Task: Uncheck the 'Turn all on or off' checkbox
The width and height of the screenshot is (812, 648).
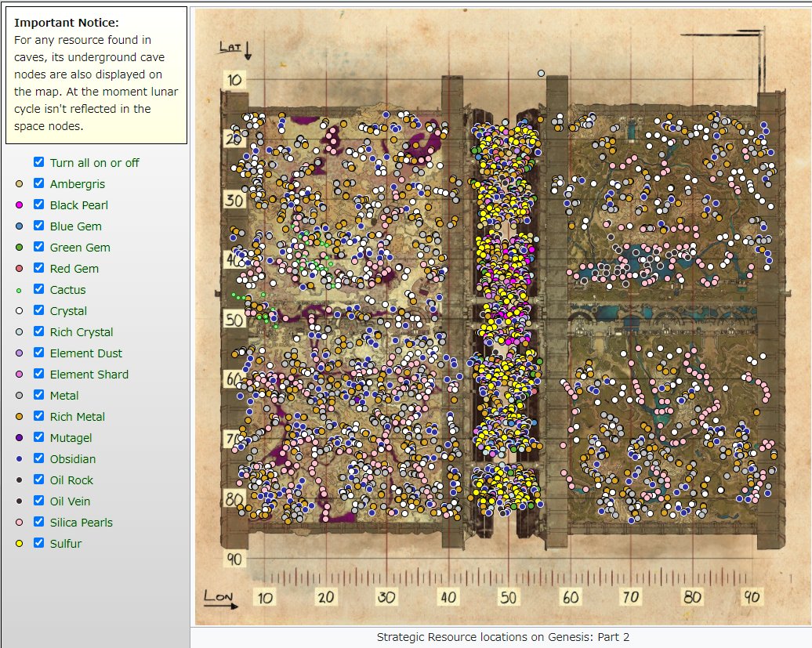Action: 39,162
